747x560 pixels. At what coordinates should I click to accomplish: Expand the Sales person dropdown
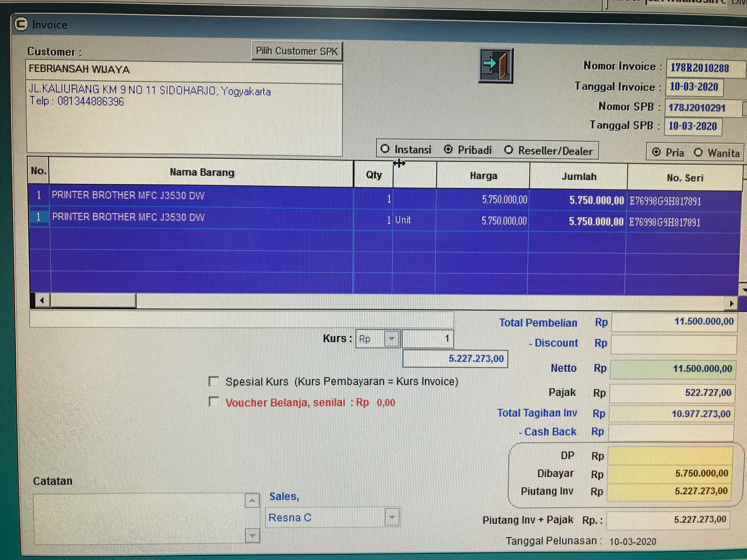pyautogui.click(x=392, y=517)
